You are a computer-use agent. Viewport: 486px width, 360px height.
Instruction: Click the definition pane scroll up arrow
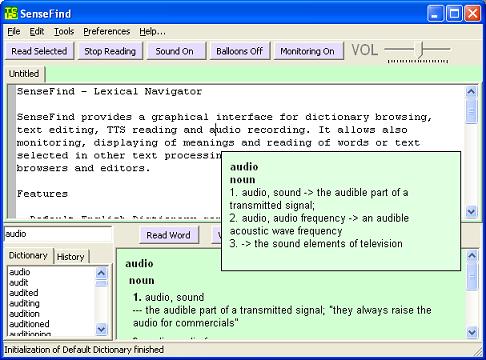[472, 256]
